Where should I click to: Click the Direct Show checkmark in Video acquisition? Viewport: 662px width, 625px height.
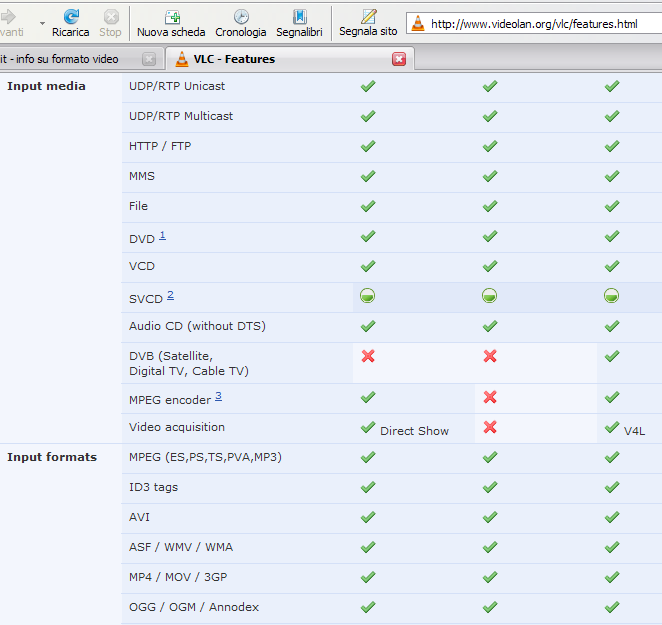[368, 427]
